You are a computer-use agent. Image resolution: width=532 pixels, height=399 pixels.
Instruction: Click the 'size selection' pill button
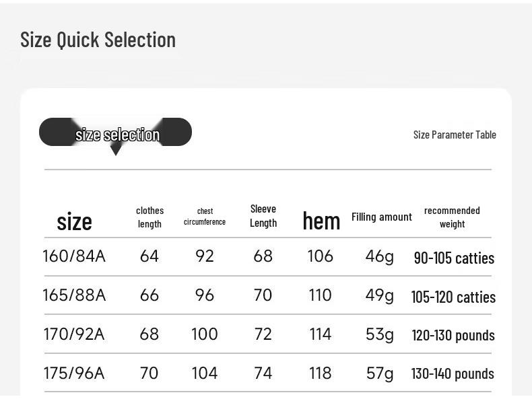[116, 133]
